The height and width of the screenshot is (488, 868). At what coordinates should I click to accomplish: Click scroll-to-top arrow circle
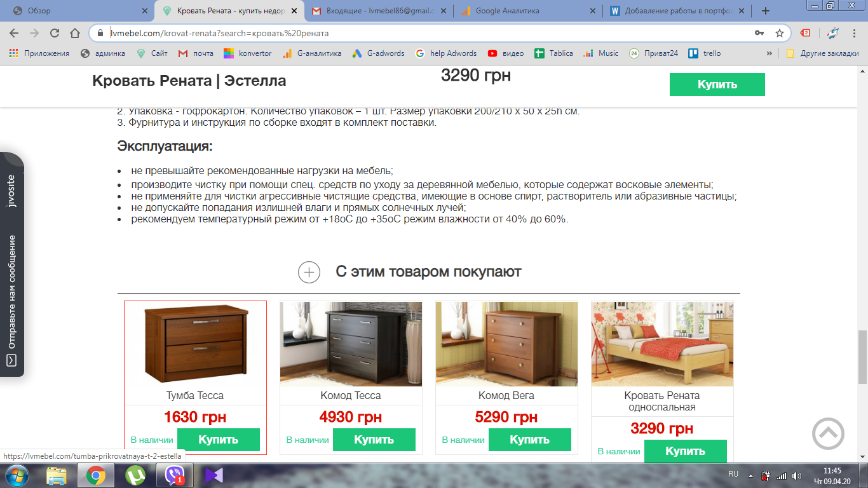tap(828, 434)
